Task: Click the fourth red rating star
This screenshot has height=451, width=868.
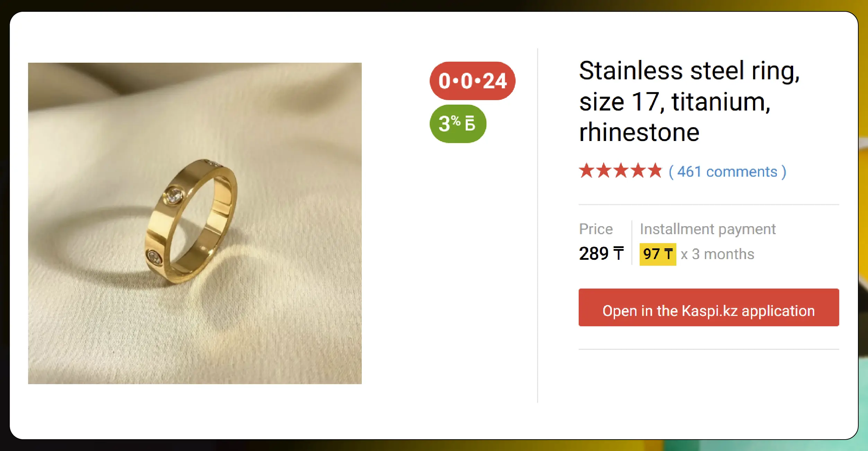Action: tap(638, 170)
